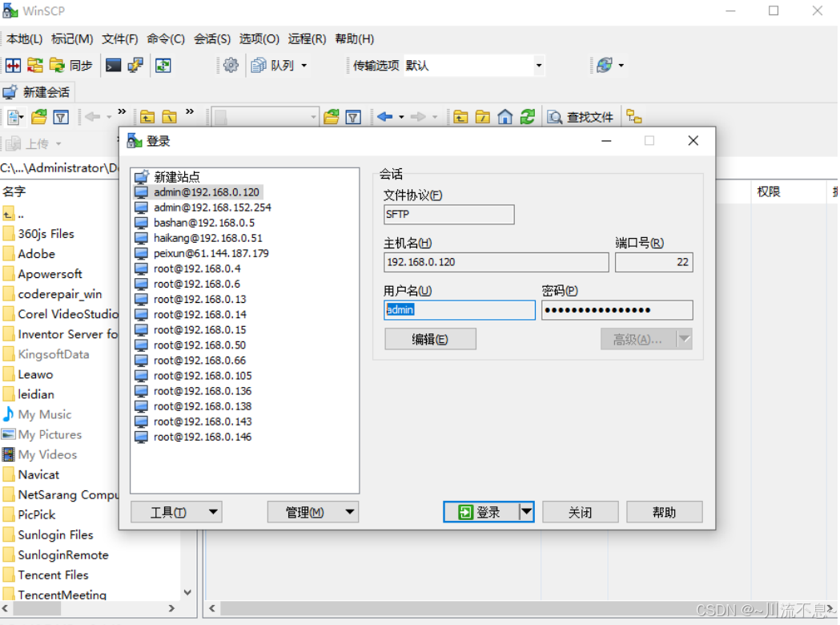This screenshot has width=840, height=625.
Task: Click the 同步 synchronize button
Action: click(70, 66)
